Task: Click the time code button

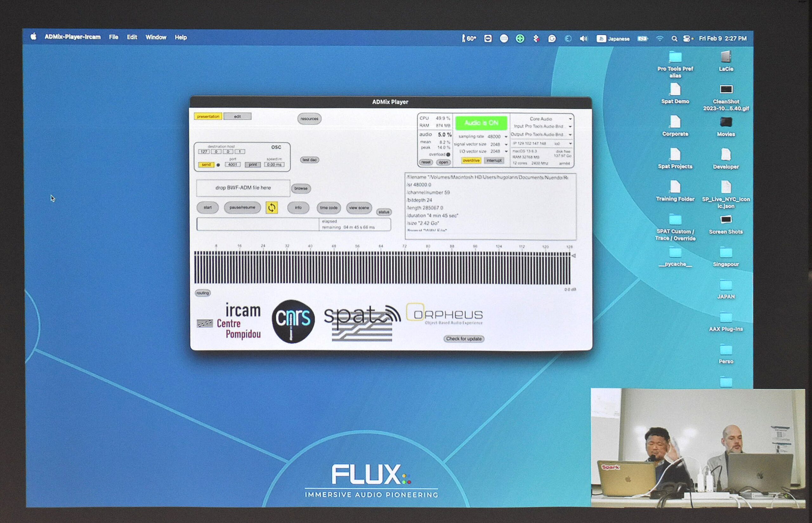Action: pos(328,208)
